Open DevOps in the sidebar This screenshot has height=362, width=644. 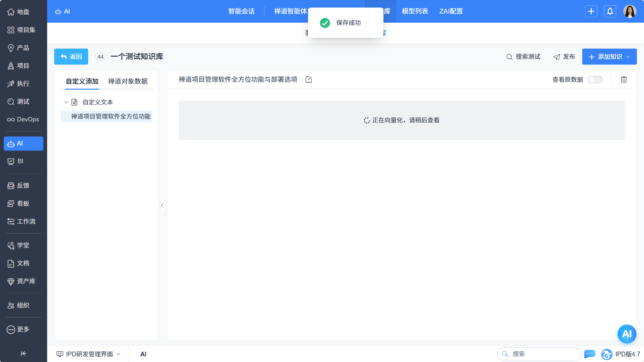(23, 120)
